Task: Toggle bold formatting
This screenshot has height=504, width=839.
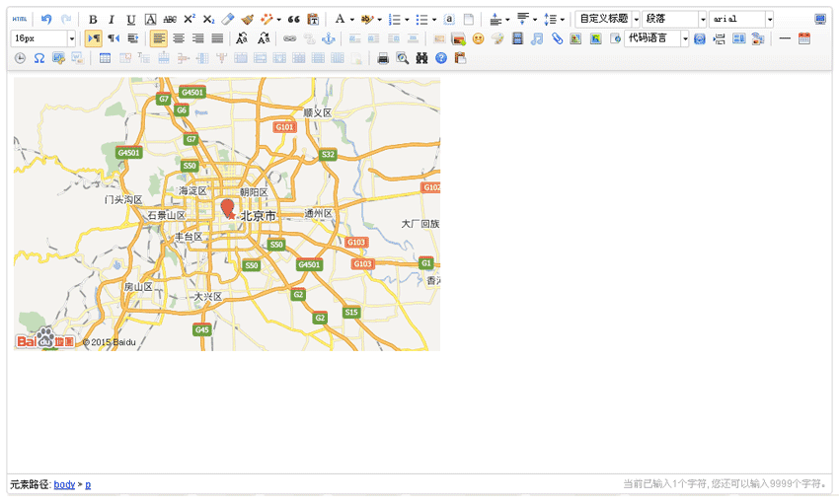Action: point(93,19)
